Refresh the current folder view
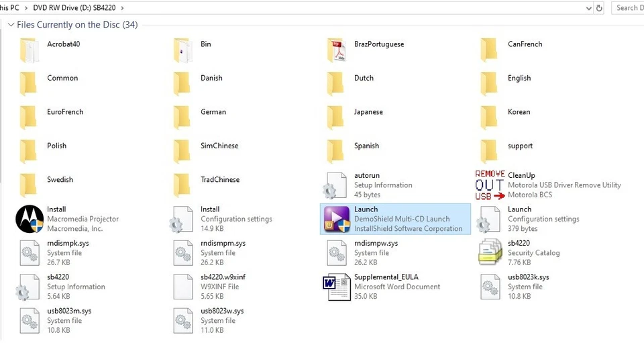Screen dimensions: 644x343 point(599,8)
